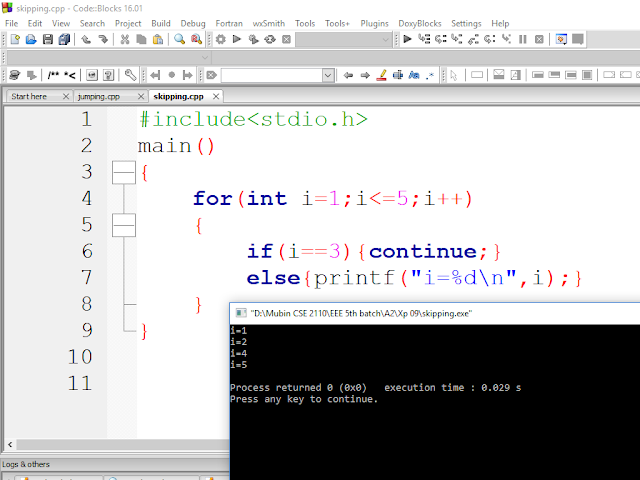Click the debugger Next line icon
The image size is (640, 480).
point(440,39)
